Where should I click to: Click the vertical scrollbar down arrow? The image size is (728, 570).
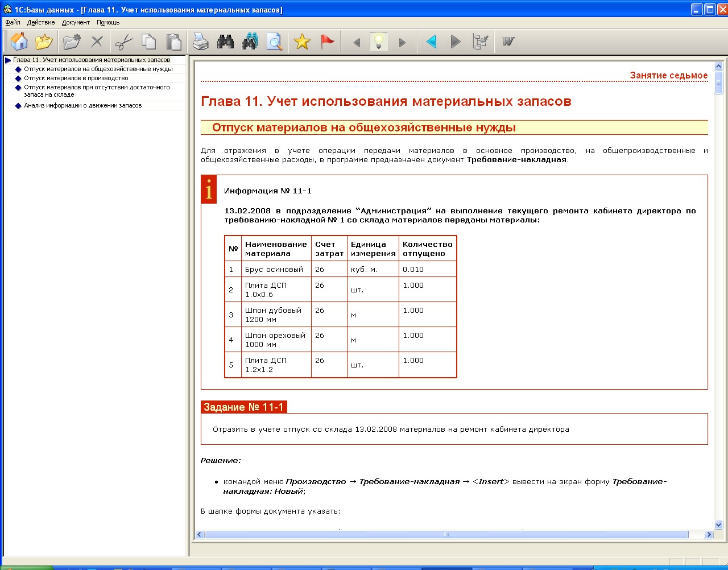718,524
